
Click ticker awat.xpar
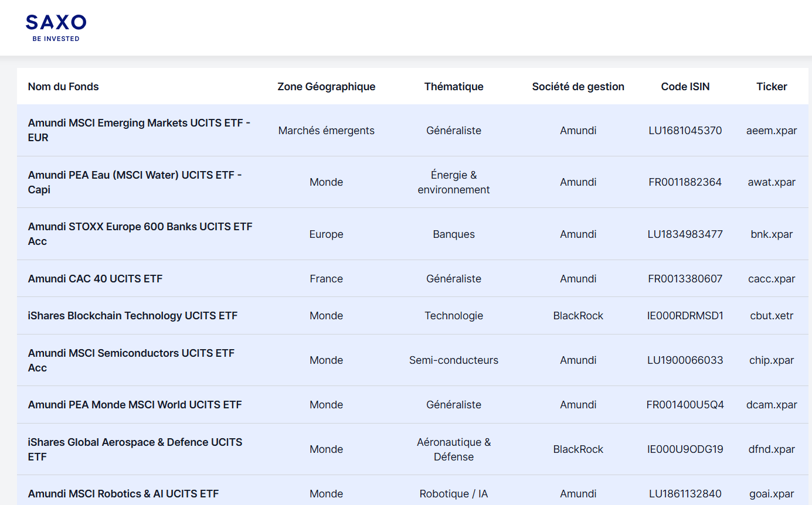[x=772, y=182]
